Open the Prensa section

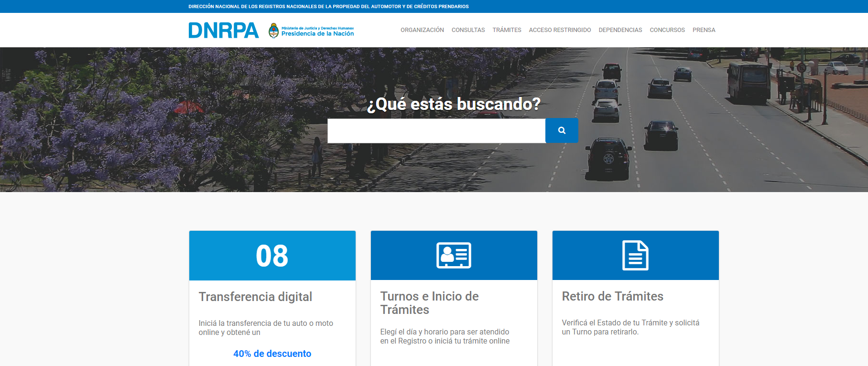pos(704,30)
